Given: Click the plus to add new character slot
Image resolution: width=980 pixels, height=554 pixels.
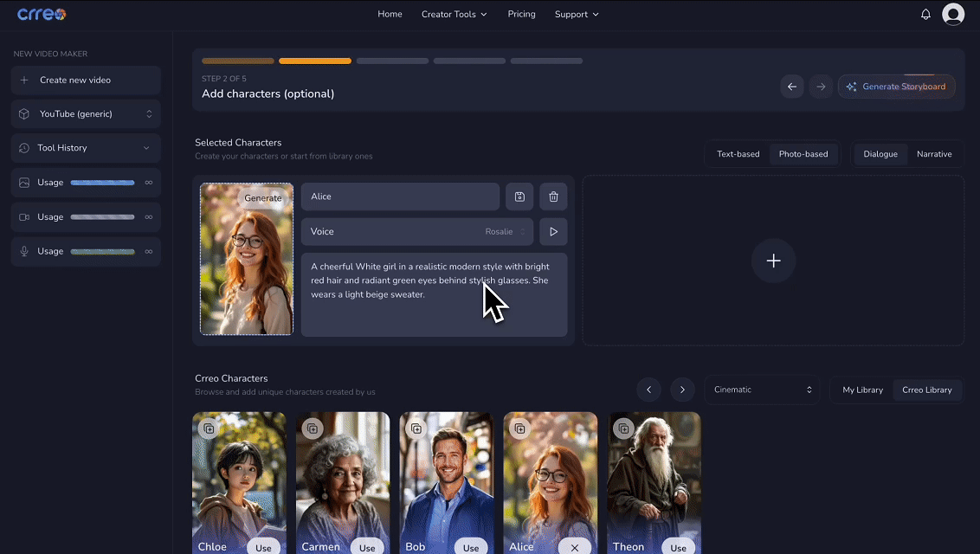Looking at the screenshot, I should pos(773,261).
